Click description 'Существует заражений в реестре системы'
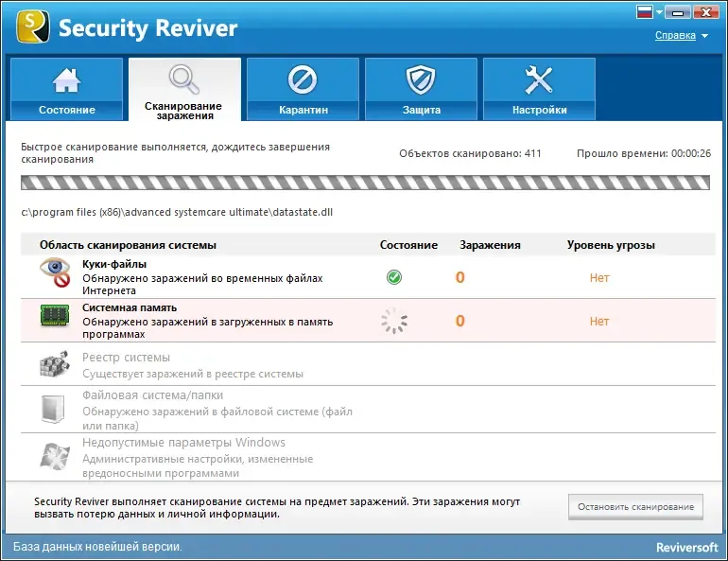Viewport: 728px width, 561px height. point(193,374)
